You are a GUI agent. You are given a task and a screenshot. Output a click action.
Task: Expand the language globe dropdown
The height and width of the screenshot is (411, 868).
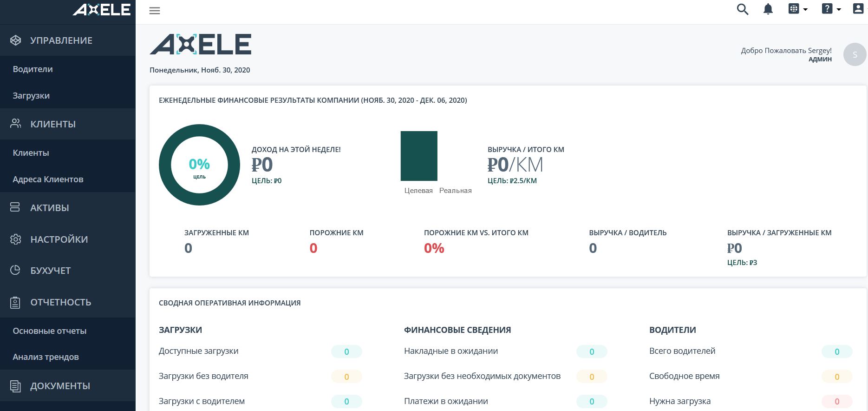click(x=798, y=9)
